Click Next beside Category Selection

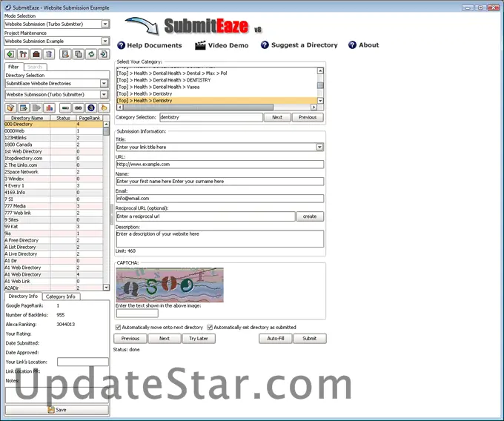277,117
